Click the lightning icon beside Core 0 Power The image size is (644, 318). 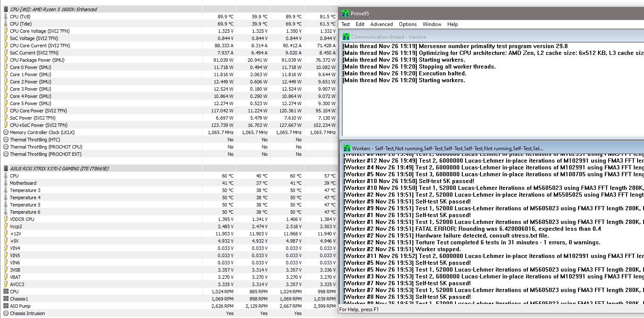[6, 67]
